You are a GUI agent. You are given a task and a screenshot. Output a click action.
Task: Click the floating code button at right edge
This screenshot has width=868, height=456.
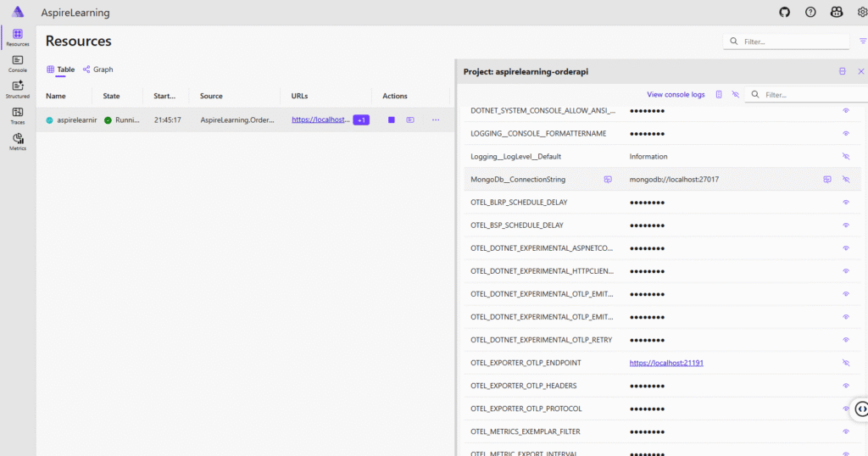click(x=861, y=409)
